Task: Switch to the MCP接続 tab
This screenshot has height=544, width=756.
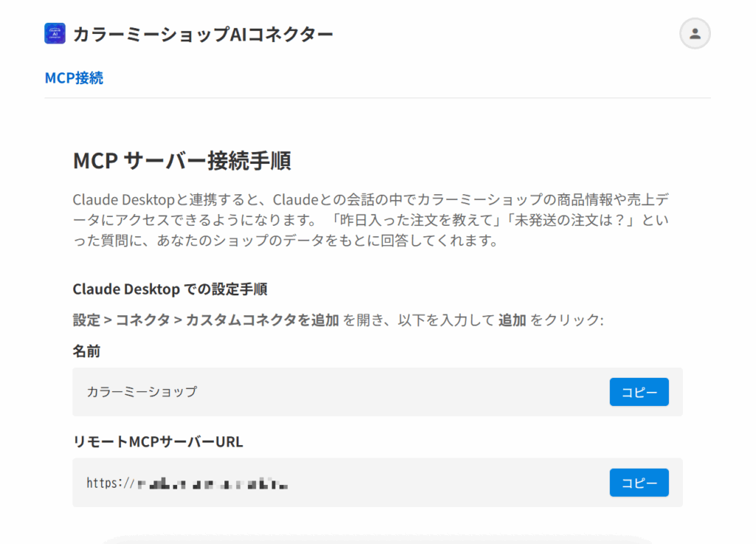Action: (x=74, y=78)
